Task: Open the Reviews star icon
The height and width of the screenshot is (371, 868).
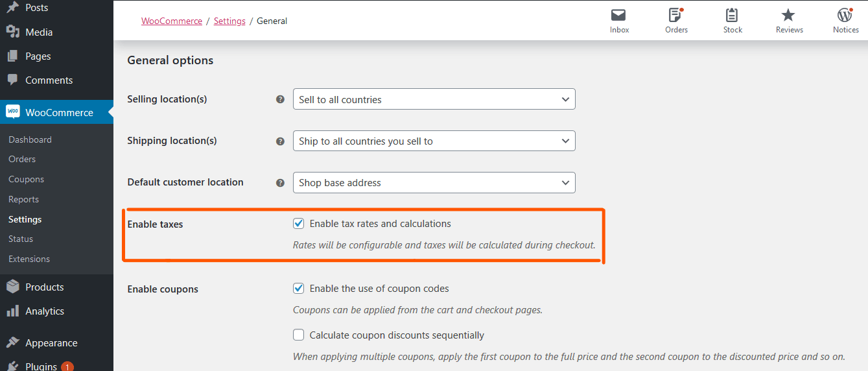Action: pos(789,16)
